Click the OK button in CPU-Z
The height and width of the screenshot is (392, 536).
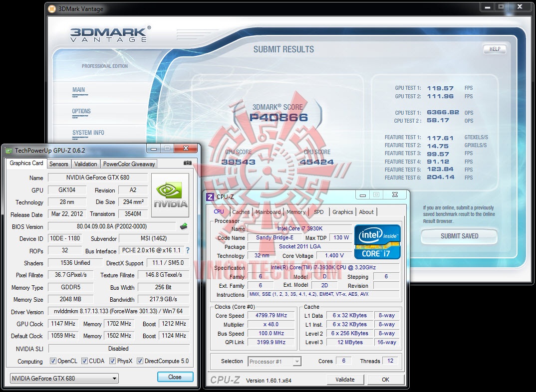click(x=385, y=380)
